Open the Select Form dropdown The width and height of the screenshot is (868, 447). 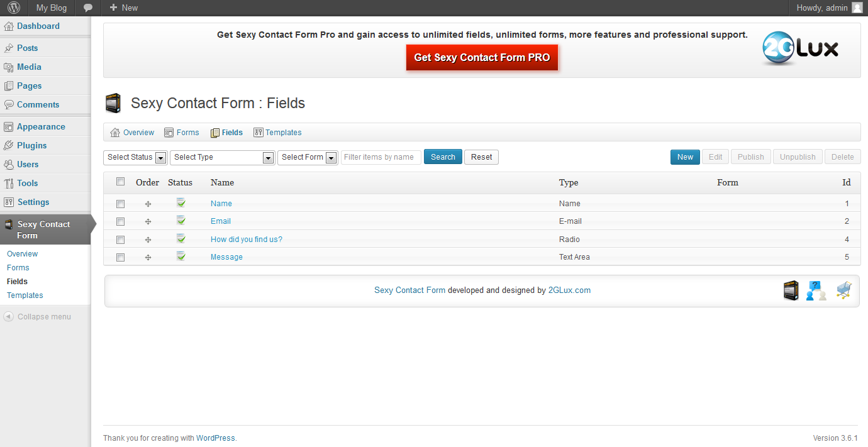coord(308,157)
